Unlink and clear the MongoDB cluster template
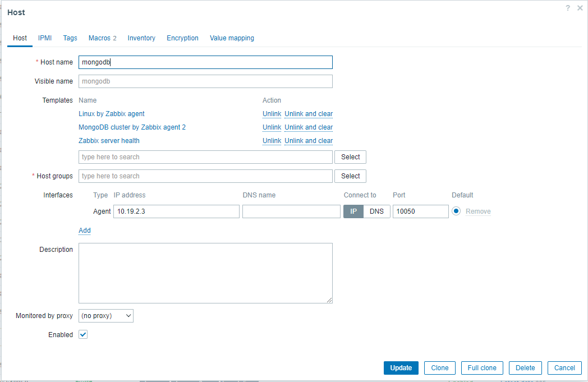 click(309, 127)
